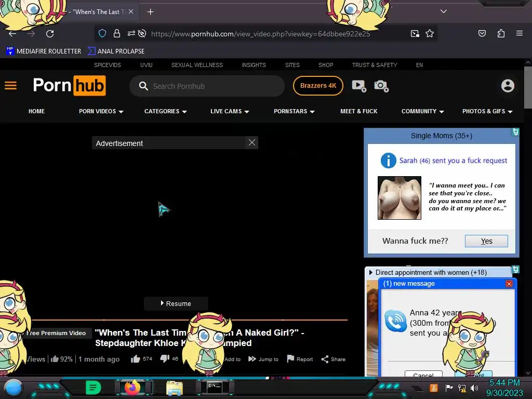Open the green notes app in taskbar
The width and height of the screenshot is (532, 399).
94,388
